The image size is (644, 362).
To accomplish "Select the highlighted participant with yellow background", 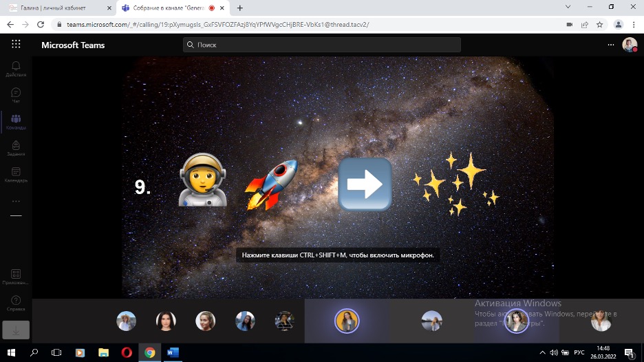I will pyautogui.click(x=347, y=321).
